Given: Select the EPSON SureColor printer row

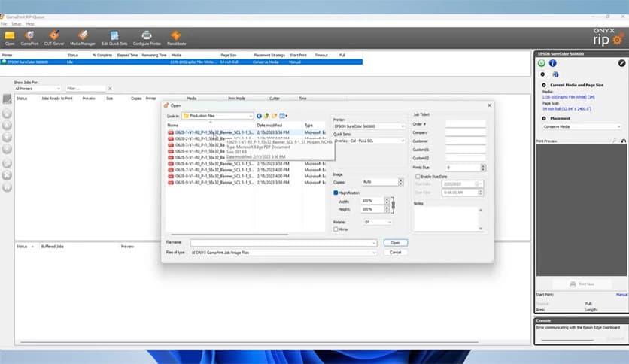Looking at the screenshot, I should click(181, 62).
